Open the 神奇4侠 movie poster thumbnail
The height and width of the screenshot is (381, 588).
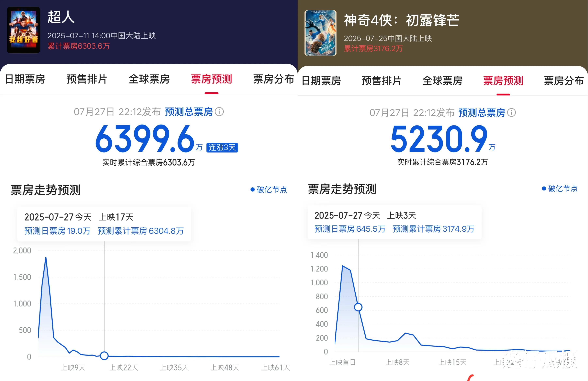pyautogui.click(x=320, y=33)
